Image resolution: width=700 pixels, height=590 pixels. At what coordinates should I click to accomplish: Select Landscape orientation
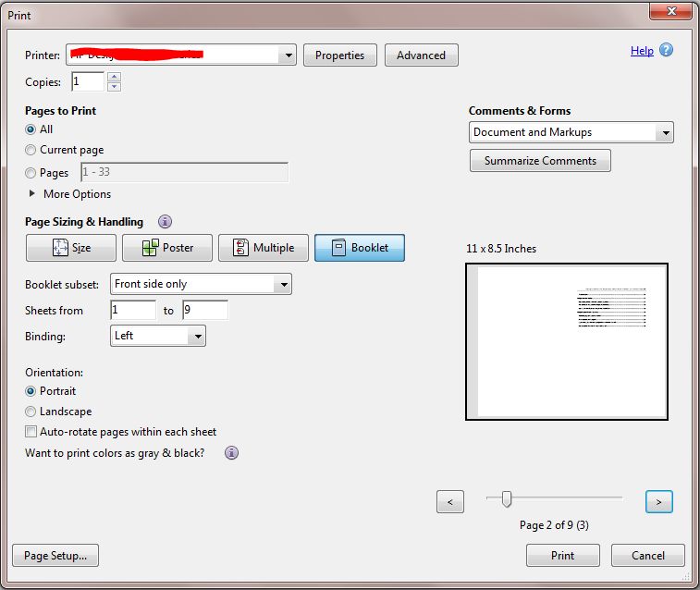pyautogui.click(x=31, y=411)
